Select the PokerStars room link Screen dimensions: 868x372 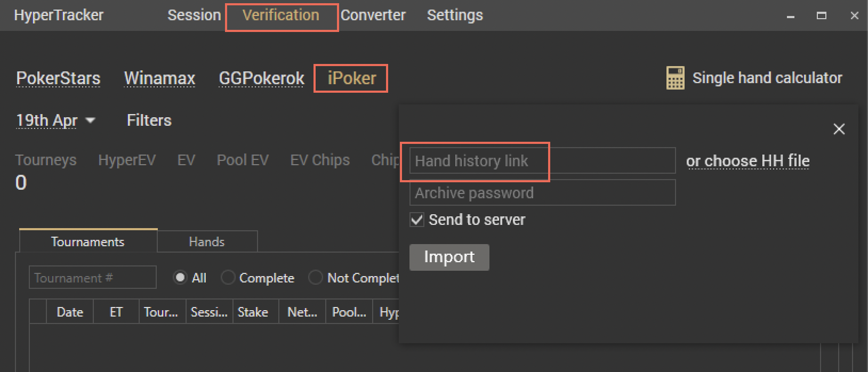[x=58, y=78]
